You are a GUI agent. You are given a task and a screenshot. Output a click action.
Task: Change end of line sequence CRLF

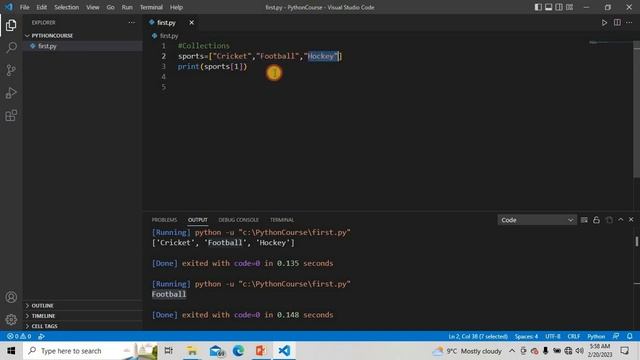[x=573, y=336]
